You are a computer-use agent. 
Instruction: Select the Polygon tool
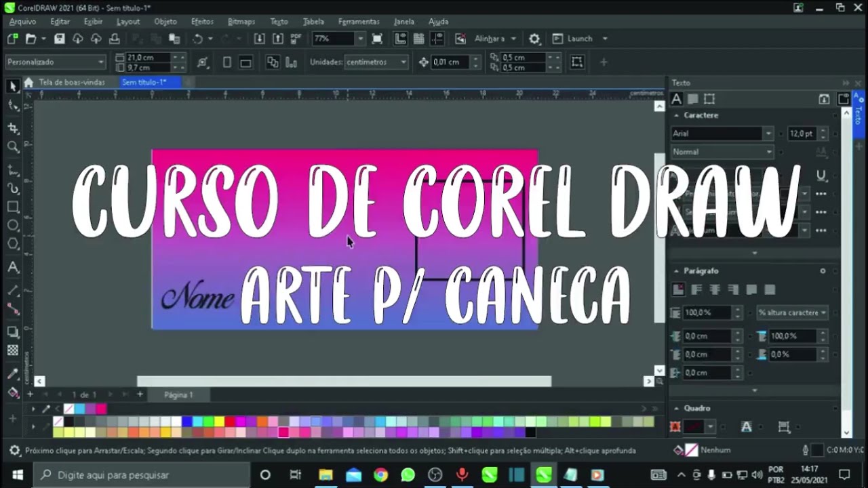click(x=13, y=244)
